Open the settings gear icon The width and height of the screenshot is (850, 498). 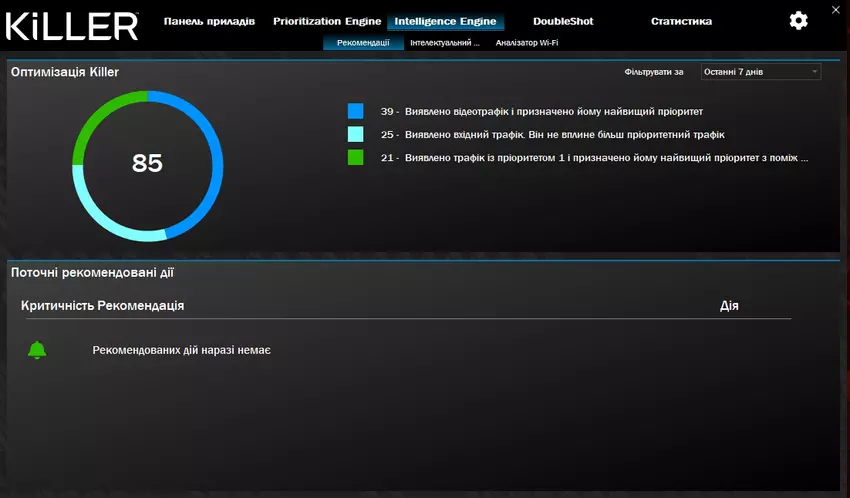click(798, 21)
